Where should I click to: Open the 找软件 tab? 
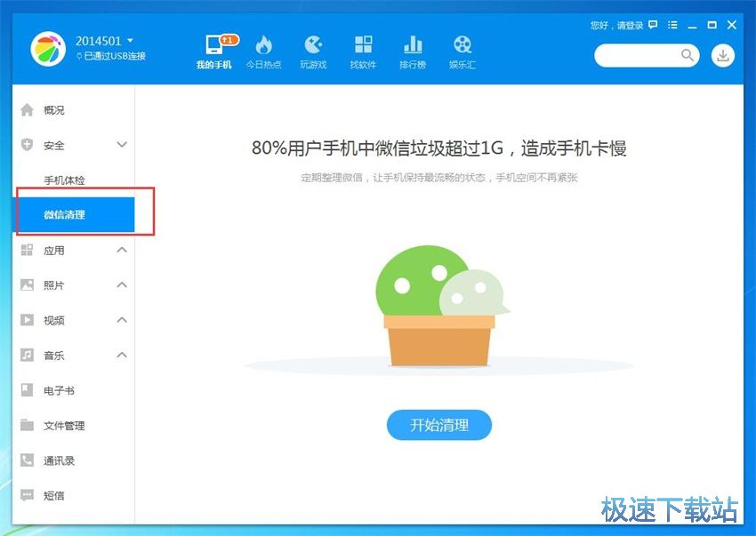[363, 52]
